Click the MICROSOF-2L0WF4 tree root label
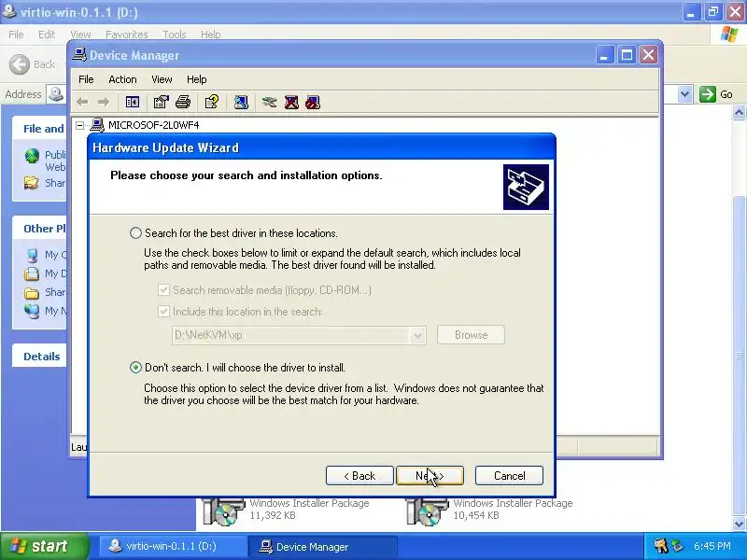 click(153, 125)
